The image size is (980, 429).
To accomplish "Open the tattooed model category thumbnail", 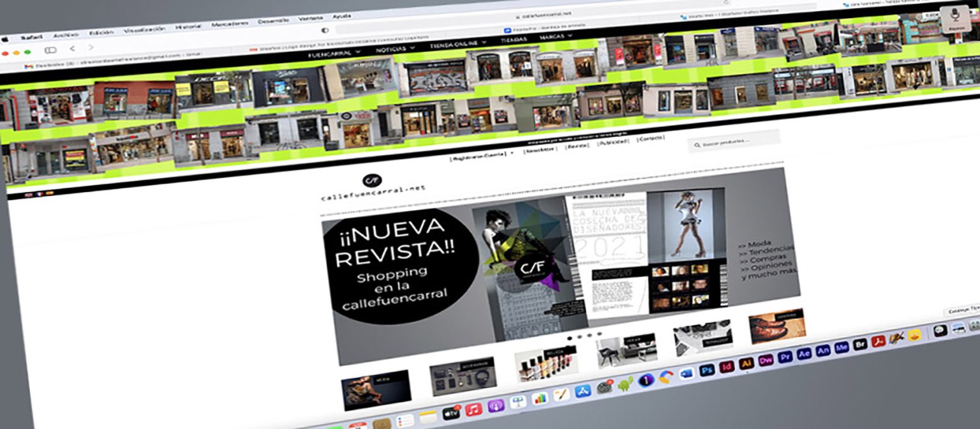I will tap(376, 389).
